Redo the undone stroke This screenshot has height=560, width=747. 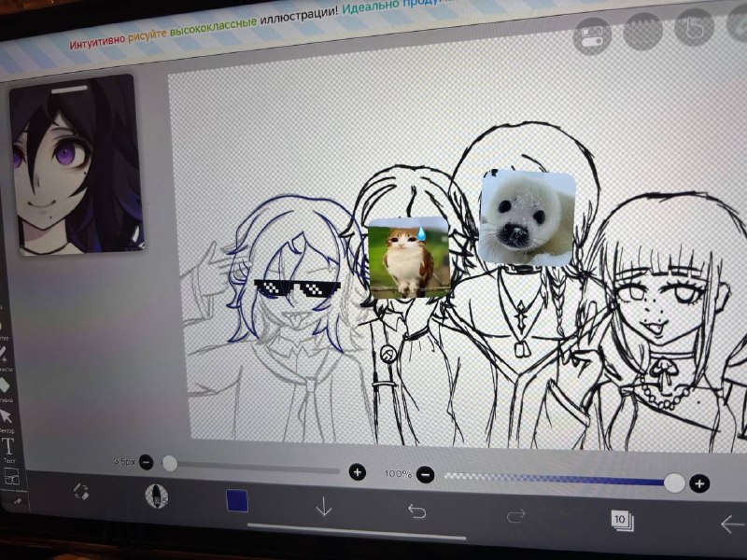(516, 515)
